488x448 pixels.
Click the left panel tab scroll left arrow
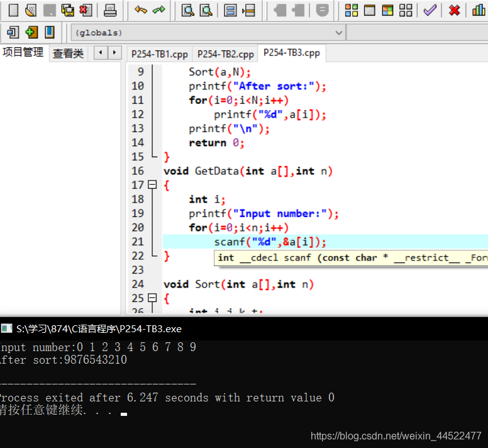pos(101,53)
